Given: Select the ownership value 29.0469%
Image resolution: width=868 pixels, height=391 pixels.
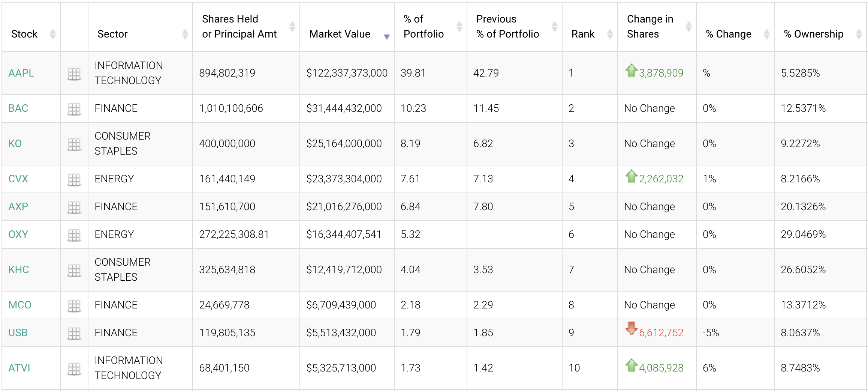Looking at the screenshot, I should 803,234.
